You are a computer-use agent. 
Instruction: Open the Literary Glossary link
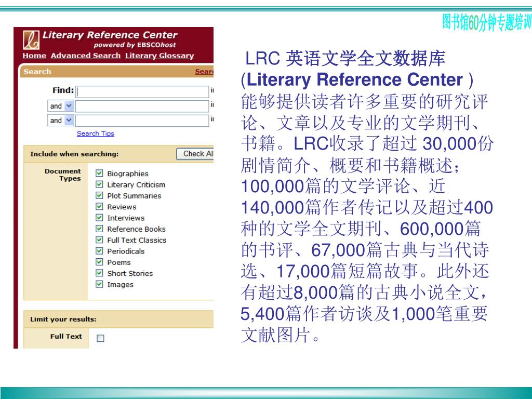pyautogui.click(x=159, y=56)
